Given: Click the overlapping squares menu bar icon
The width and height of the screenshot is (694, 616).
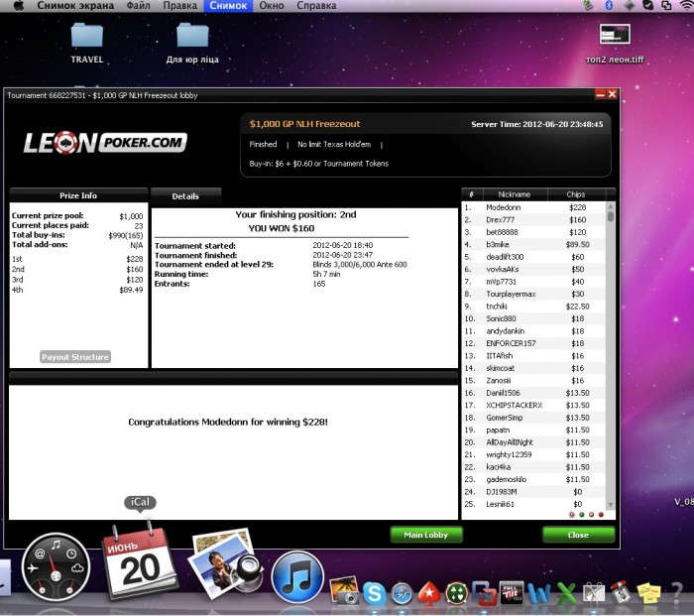Looking at the screenshot, I should point(666,5).
